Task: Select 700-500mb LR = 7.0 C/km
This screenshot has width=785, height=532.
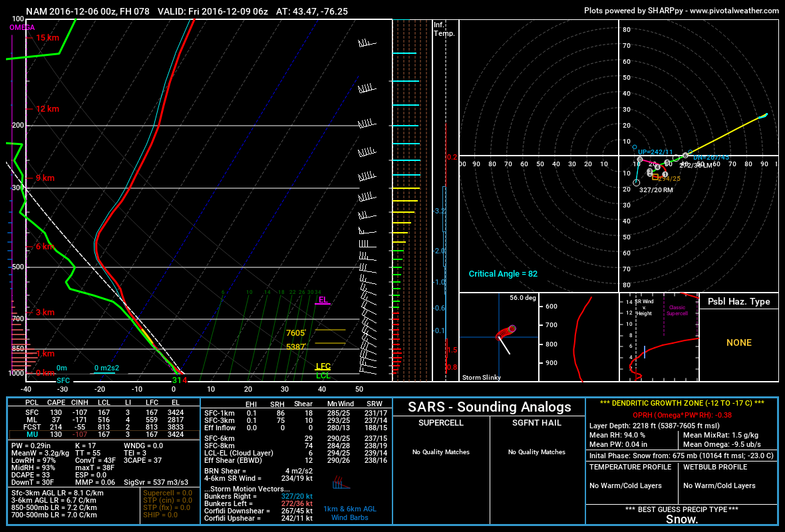Action: (x=54, y=515)
